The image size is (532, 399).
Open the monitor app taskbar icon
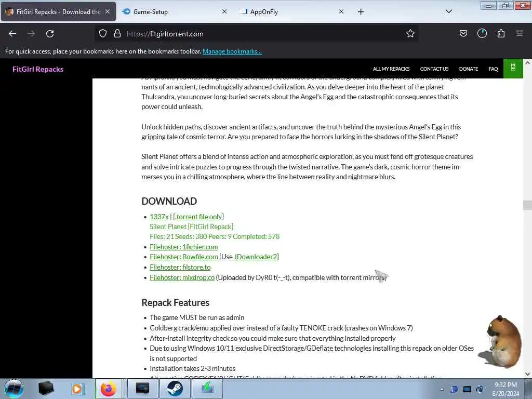point(142,389)
